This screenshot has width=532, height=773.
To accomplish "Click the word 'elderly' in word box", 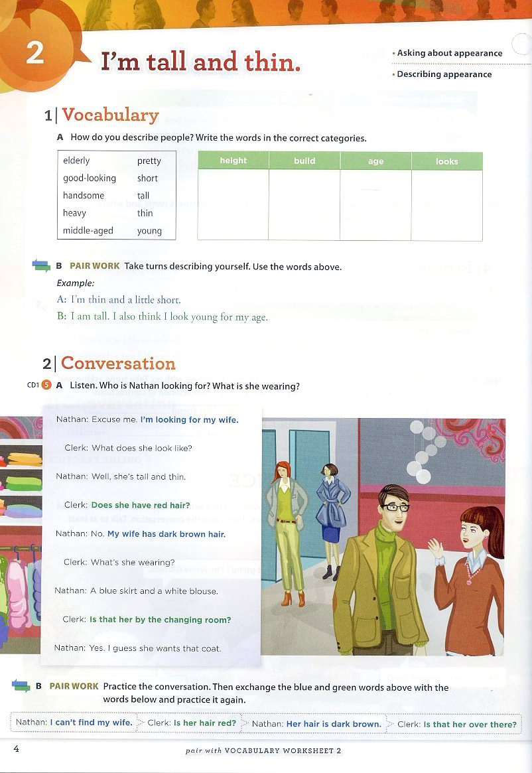I will 76,160.
